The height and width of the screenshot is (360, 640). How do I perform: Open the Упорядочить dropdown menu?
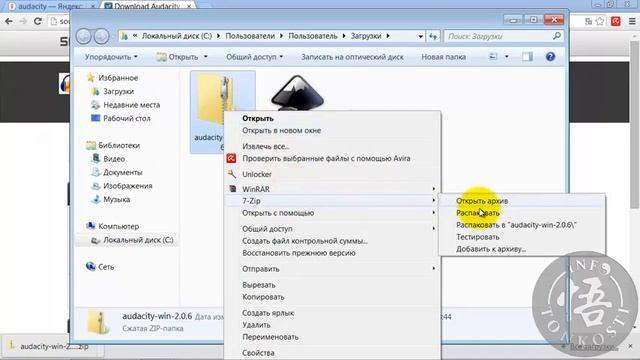(x=111, y=57)
